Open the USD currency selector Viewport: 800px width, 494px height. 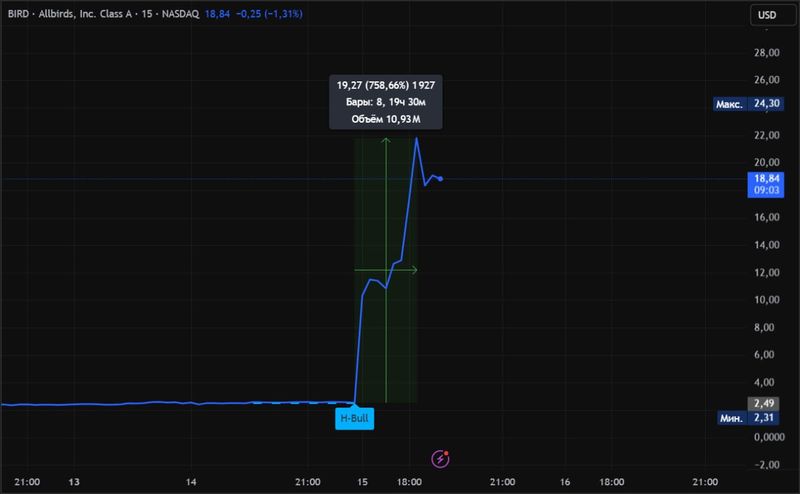click(766, 14)
